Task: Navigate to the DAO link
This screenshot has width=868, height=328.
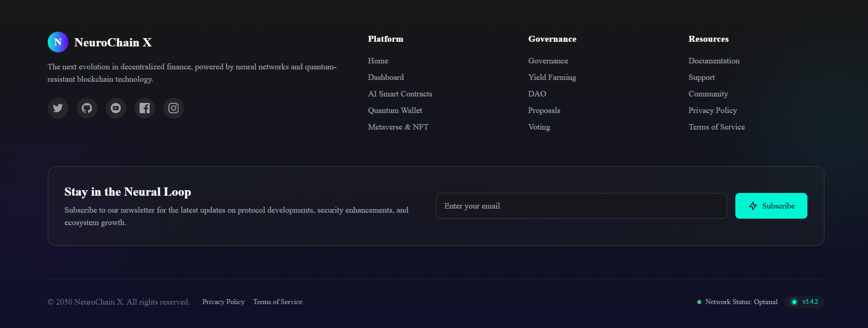Action: (x=537, y=94)
